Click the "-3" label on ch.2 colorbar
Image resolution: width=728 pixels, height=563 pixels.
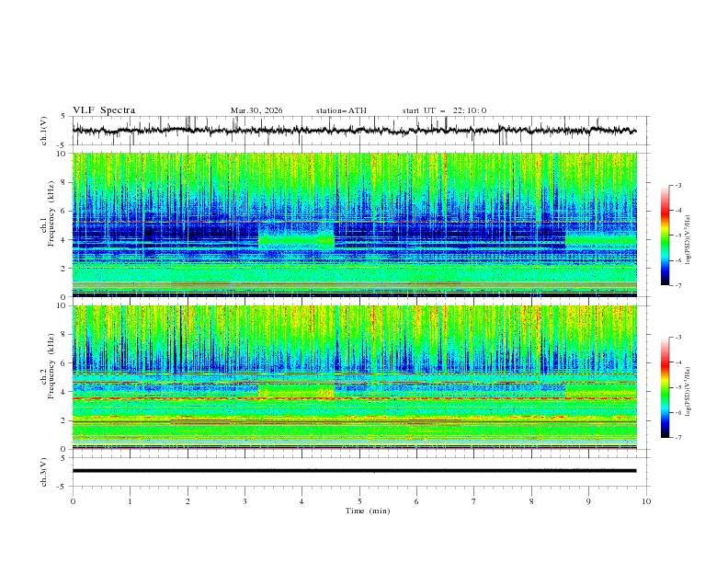coord(677,338)
